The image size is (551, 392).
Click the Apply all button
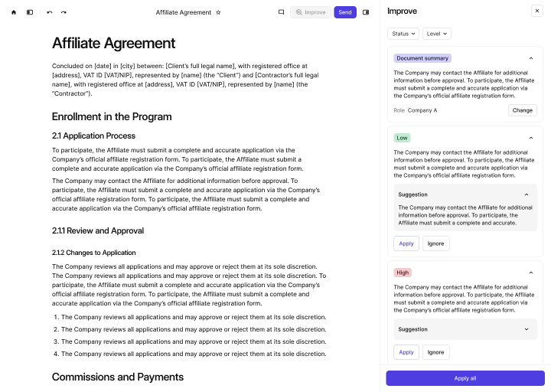tap(465, 378)
